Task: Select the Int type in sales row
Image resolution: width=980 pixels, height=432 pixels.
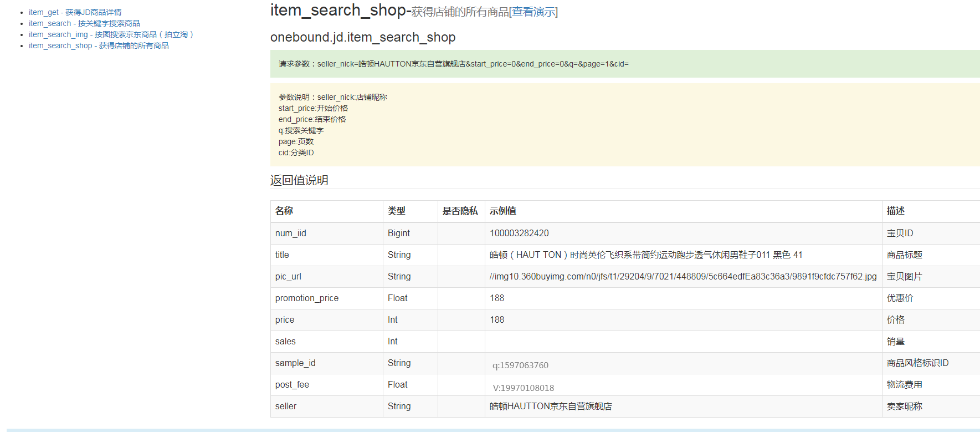Action: 393,342
